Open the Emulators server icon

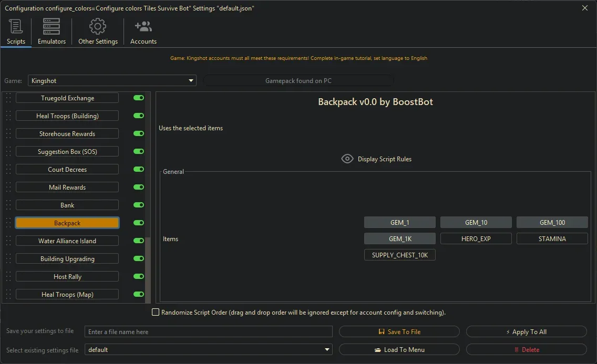pos(52,26)
